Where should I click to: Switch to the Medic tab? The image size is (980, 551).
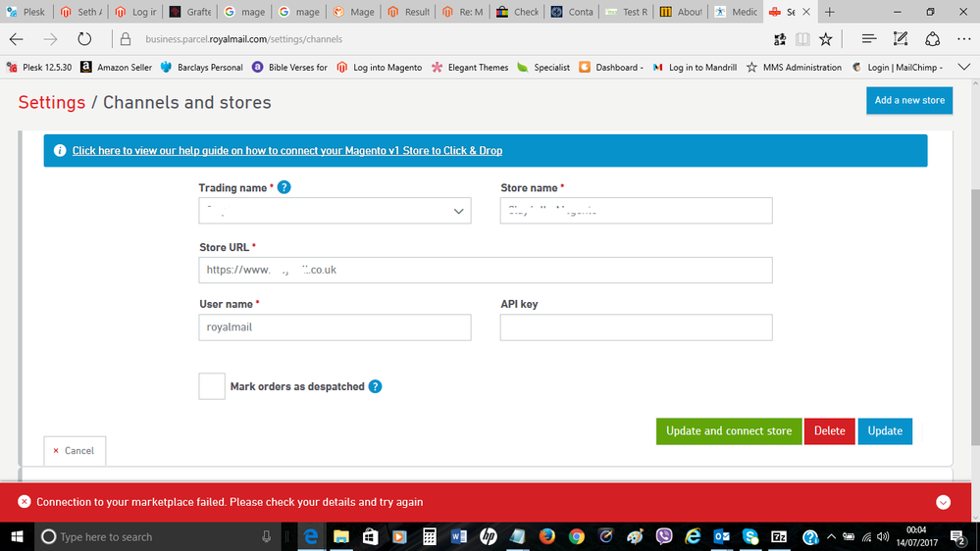pyautogui.click(x=736, y=12)
